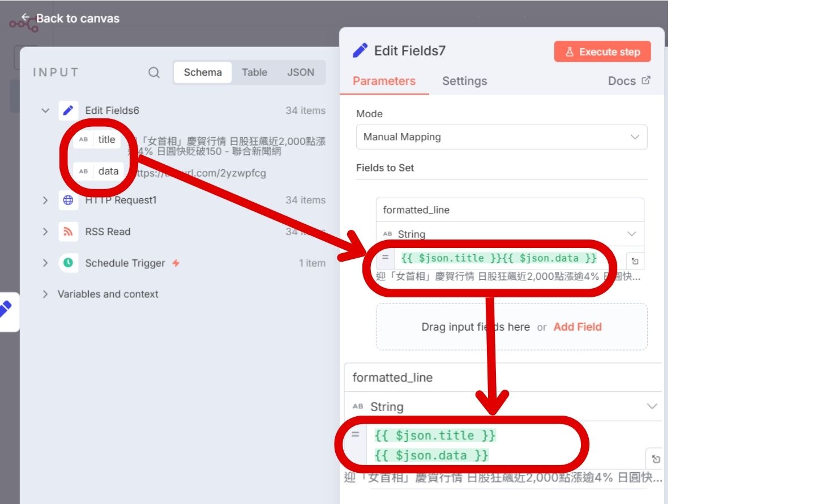Image resolution: width=821 pixels, height=504 pixels.
Task: Click the external link icon next to Docs
Action: tap(647, 80)
